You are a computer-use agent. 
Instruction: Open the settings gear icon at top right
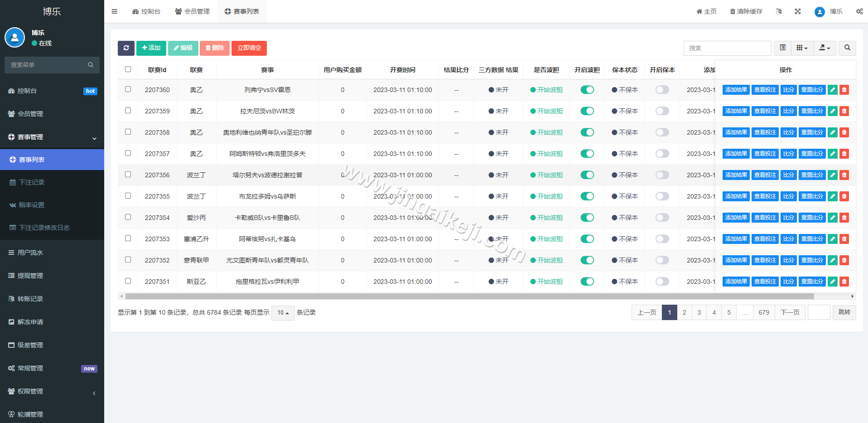(x=859, y=11)
